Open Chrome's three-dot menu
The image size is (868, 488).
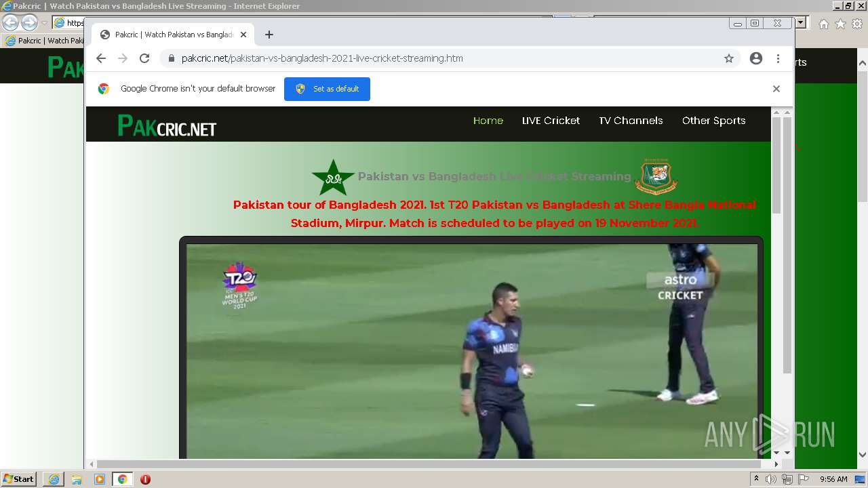(x=778, y=58)
